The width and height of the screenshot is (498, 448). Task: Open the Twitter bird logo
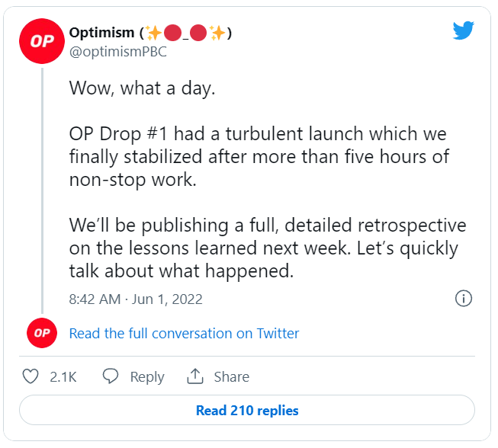[464, 30]
